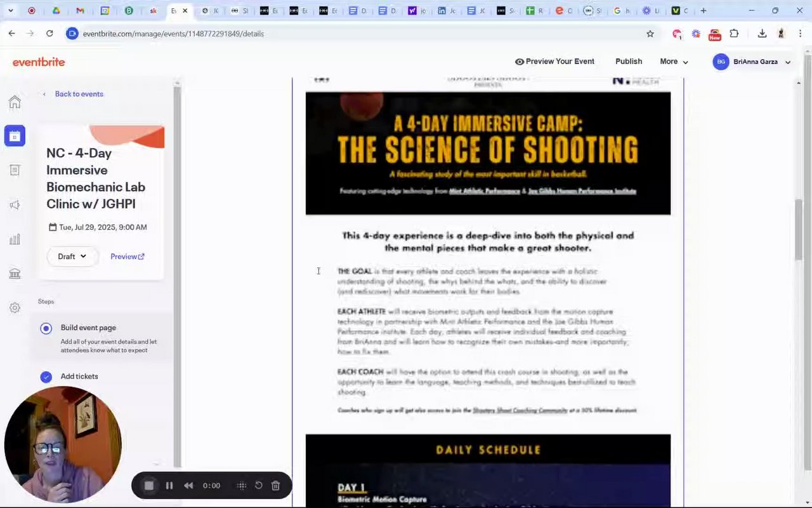Restart the recording with the circular arrow

click(259, 486)
